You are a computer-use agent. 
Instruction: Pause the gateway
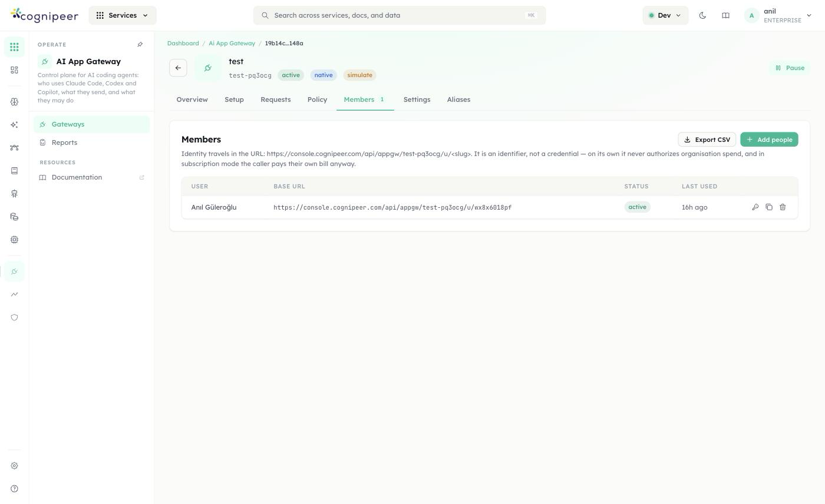[x=790, y=68]
